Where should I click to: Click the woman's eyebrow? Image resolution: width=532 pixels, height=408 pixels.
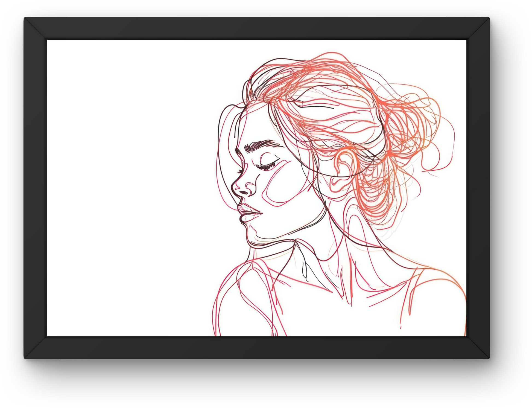pyautogui.click(x=260, y=145)
